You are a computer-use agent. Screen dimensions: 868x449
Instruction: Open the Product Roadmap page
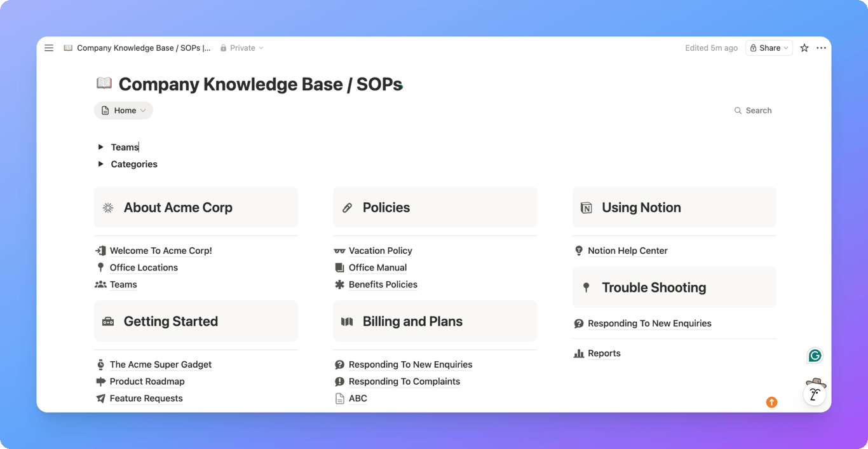point(147,382)
